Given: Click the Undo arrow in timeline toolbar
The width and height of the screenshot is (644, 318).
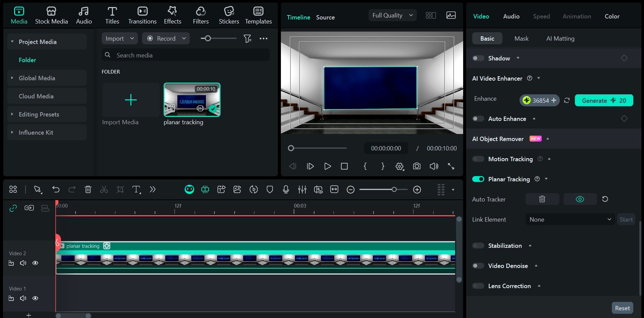Looking at the screenshot, I should (56, 190).
